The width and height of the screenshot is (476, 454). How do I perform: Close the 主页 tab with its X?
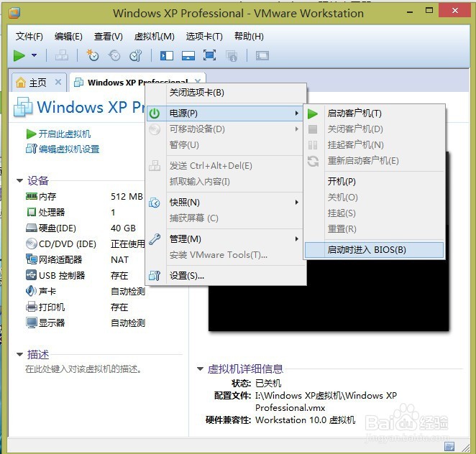click(58, 82)
